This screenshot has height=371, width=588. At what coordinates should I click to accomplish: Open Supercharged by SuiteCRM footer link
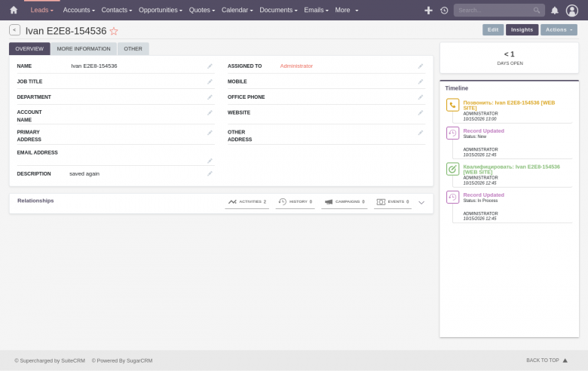[x=50, y=360]
